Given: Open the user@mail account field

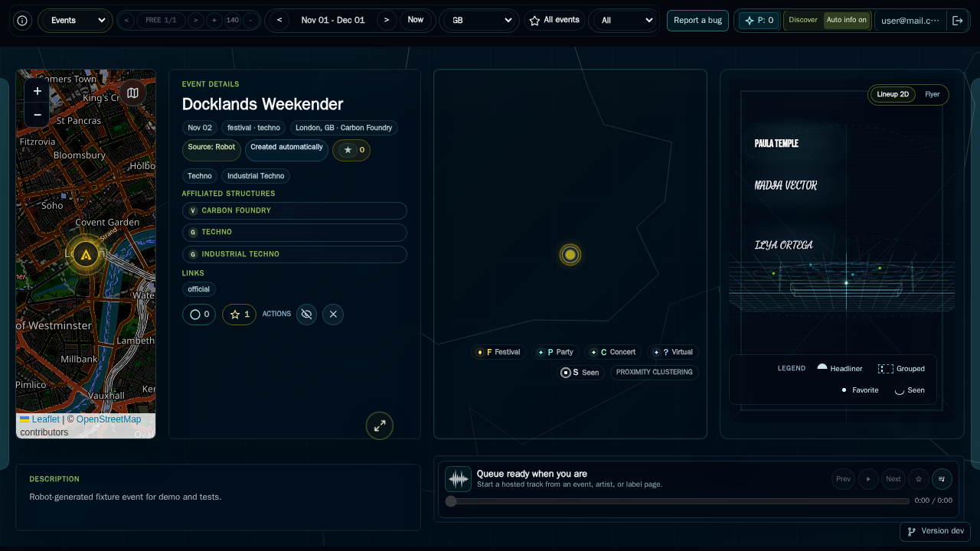Looking at the screenshot, I should click(910, 21).
